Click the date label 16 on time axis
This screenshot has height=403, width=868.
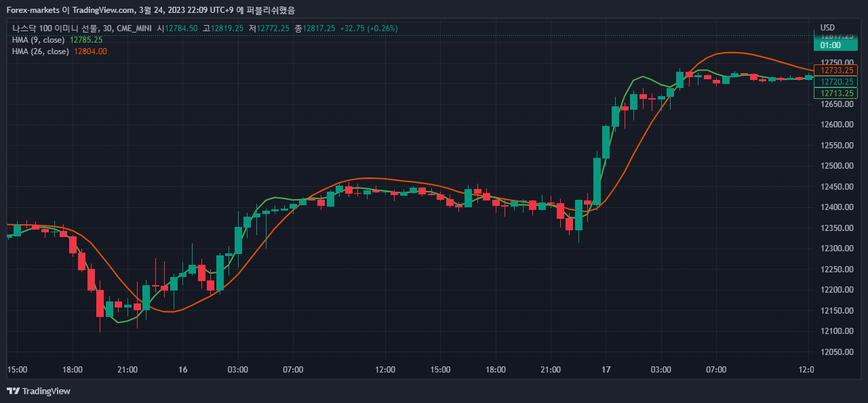coord(183,370)
